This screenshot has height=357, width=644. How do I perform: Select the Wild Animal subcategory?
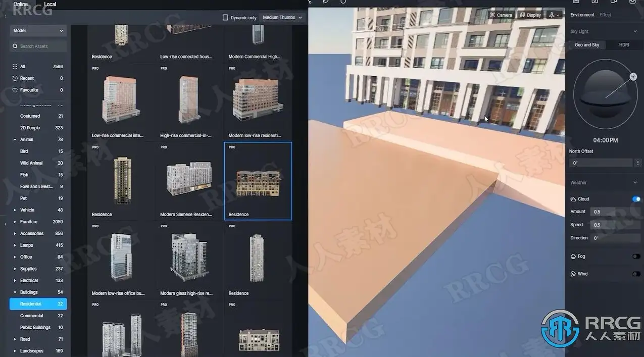[38, 163]
